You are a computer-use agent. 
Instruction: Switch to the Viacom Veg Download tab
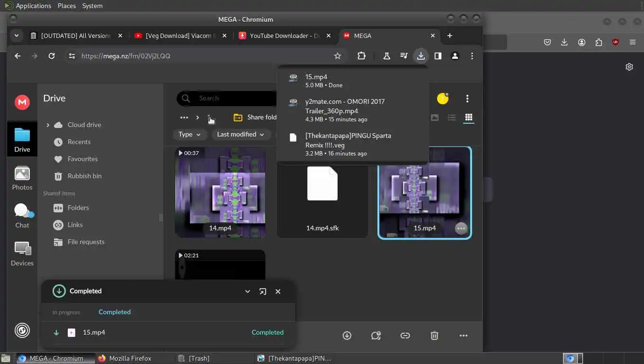click(181, 36)
